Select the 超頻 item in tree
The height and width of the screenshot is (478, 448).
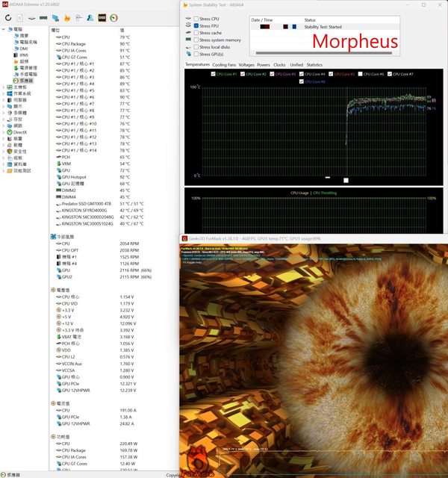[x=23, y=61]
